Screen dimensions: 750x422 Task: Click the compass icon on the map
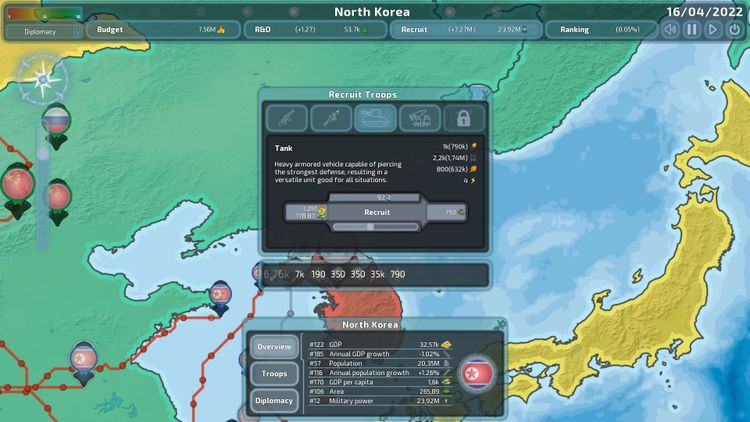pyautogui.click(x=43, y=78)
